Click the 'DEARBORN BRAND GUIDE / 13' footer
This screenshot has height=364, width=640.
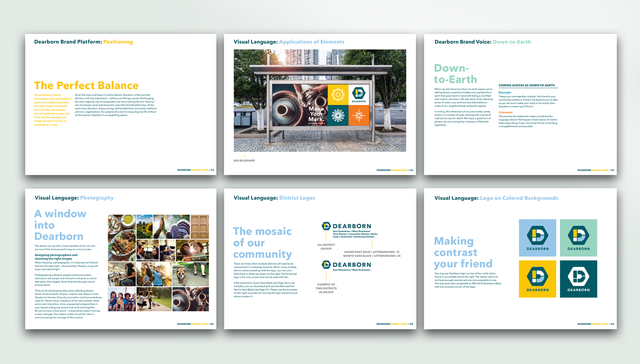pos(195,170)
